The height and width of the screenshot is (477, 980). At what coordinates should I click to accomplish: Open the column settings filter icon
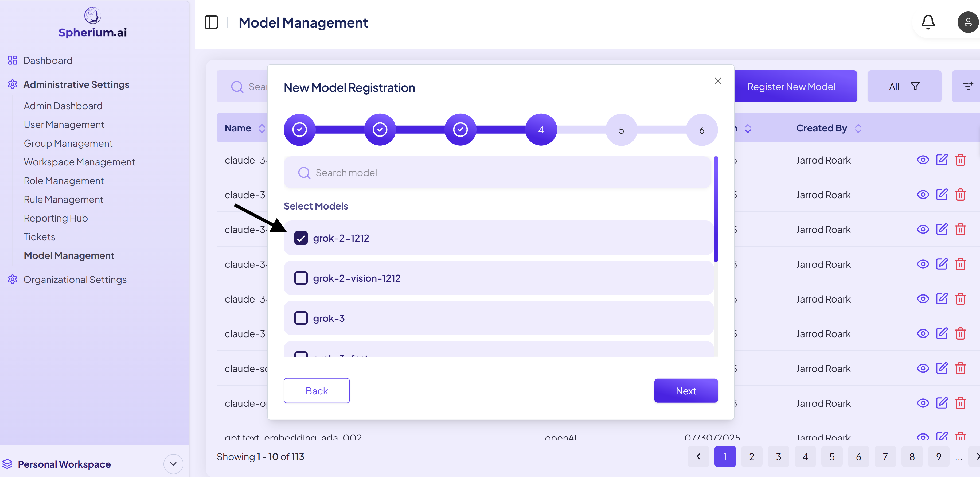pyautogui.click(x=967, y=86)
